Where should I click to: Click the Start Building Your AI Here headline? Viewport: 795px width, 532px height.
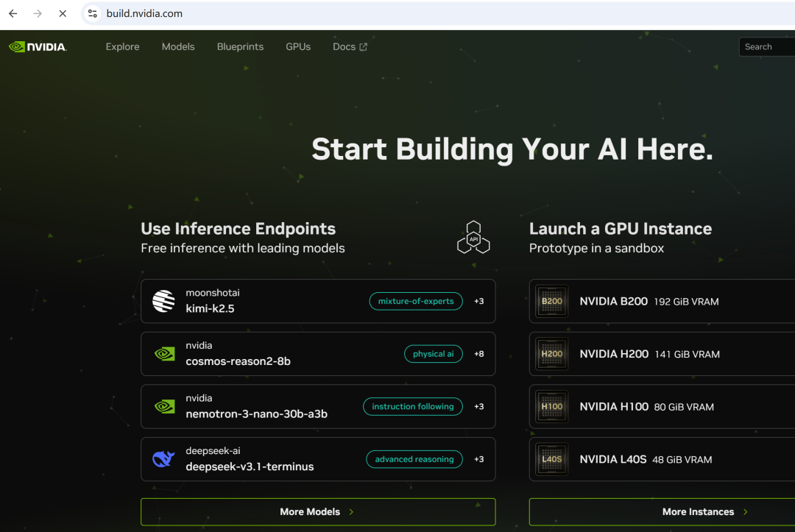click(x=512, y=149)
